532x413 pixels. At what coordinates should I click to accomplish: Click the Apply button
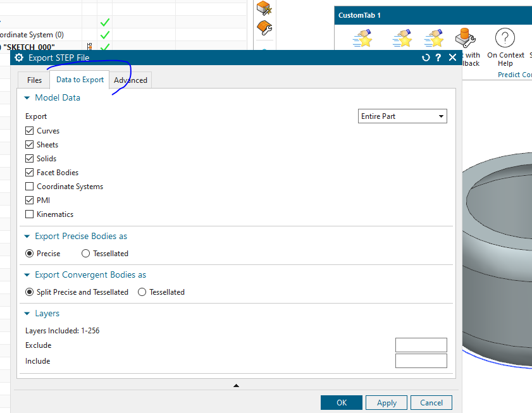[386, 402]
